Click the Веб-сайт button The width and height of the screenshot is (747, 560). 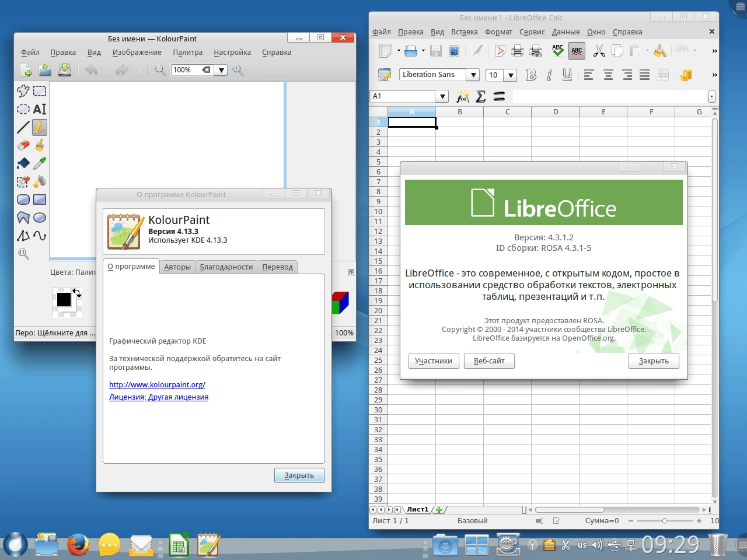click(489, 361)
